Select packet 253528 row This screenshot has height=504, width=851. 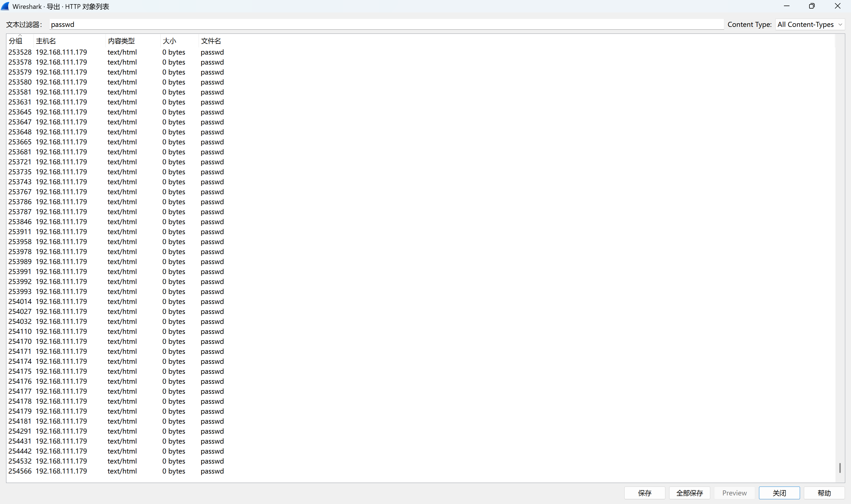click(x=116, y=52)
